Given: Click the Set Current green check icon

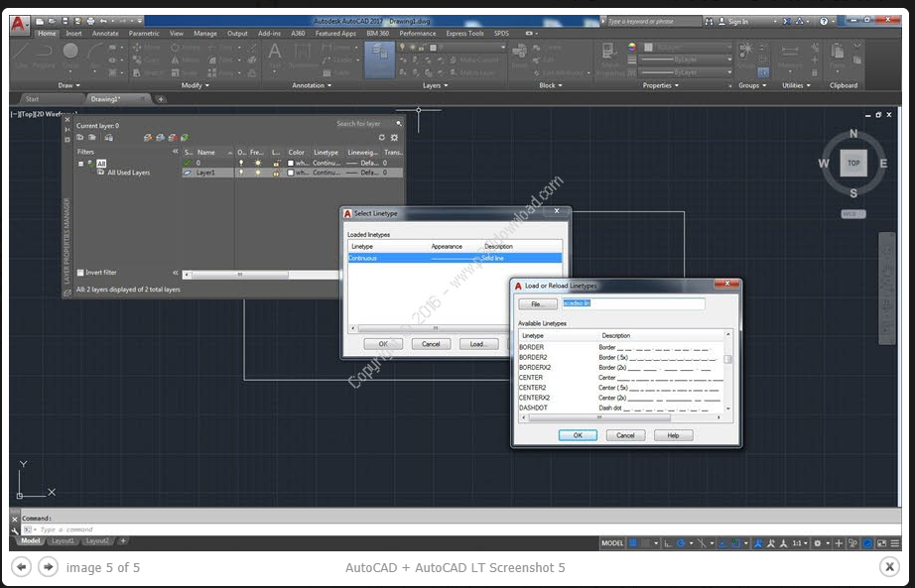Looking at the screenshot, I should coord(185,138).
